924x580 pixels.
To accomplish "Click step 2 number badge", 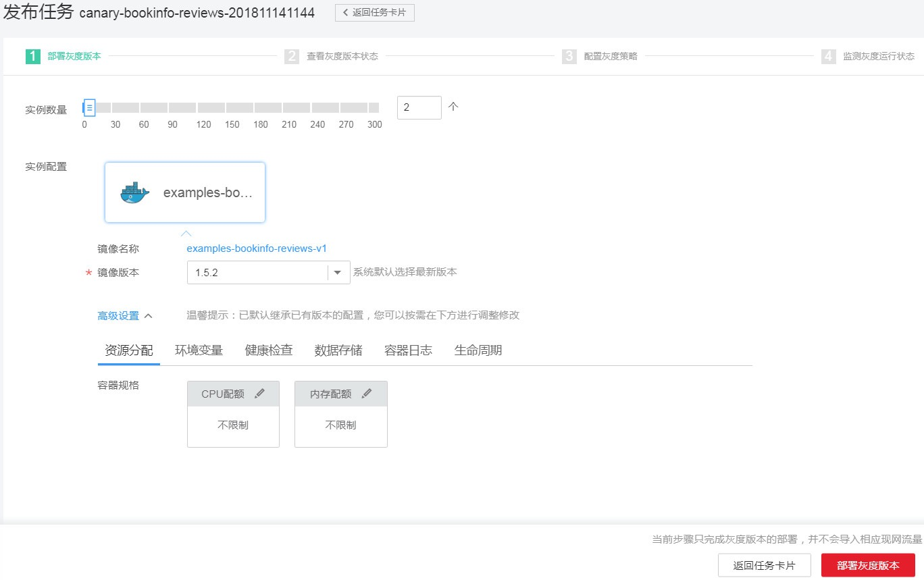I will [292, 56].
